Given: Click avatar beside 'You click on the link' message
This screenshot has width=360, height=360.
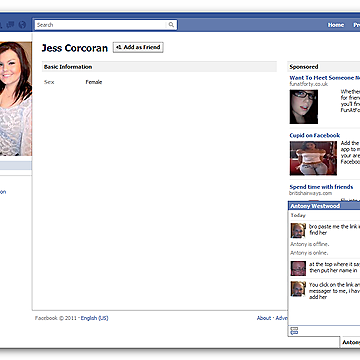Looking at the screenshot, I should coord(298,289).
